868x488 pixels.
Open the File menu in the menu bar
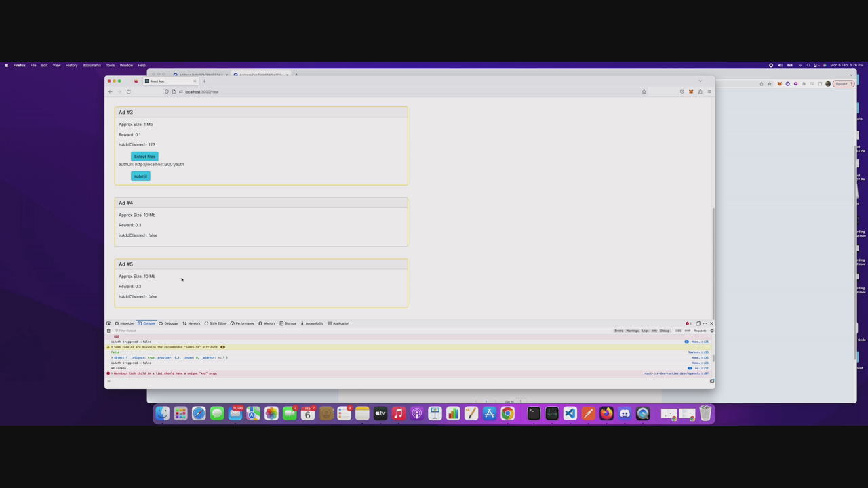pos(33,65)
